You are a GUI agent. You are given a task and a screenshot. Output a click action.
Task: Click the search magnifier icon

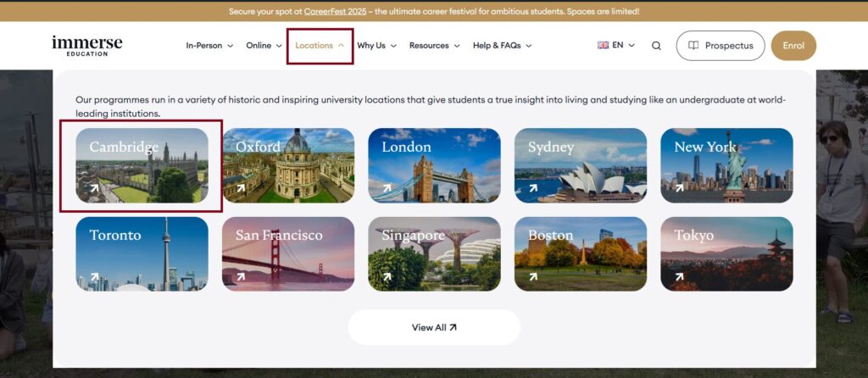656,46
